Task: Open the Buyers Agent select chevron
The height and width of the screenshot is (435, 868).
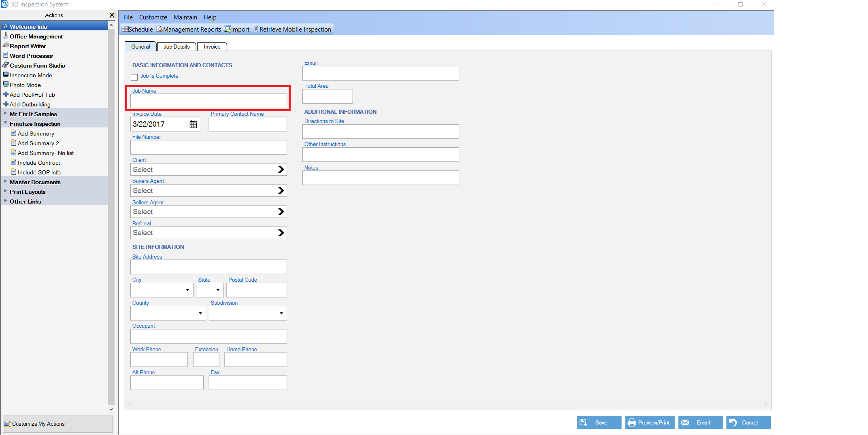Action: pos(281,191)
